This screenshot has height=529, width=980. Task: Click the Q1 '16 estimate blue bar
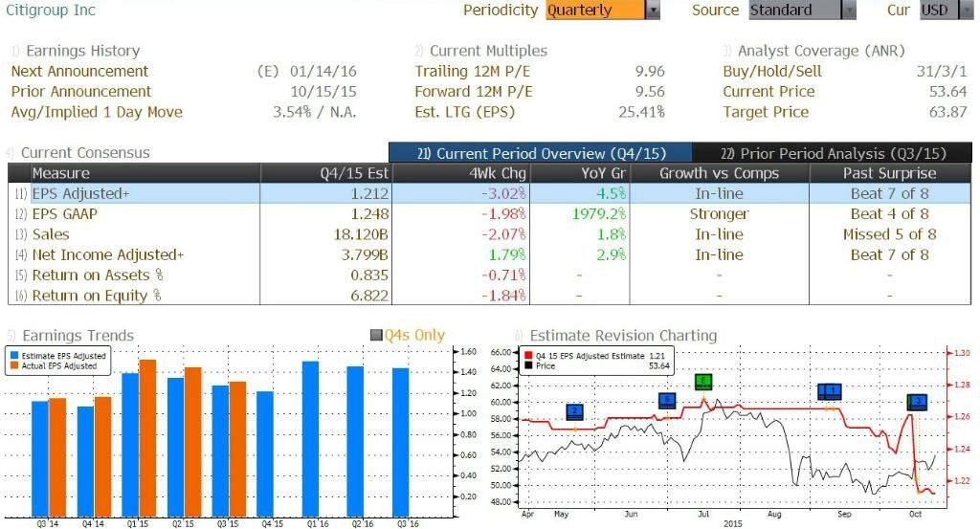coord(311,439)
